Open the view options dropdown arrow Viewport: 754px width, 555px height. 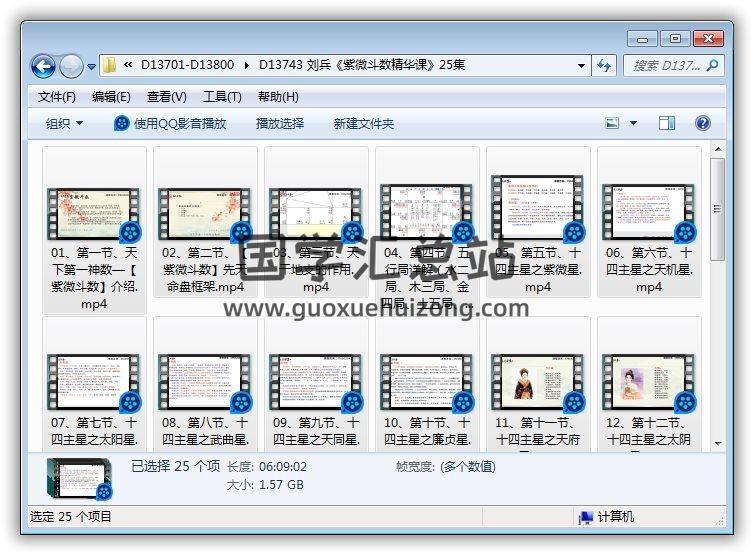point(633,124)
